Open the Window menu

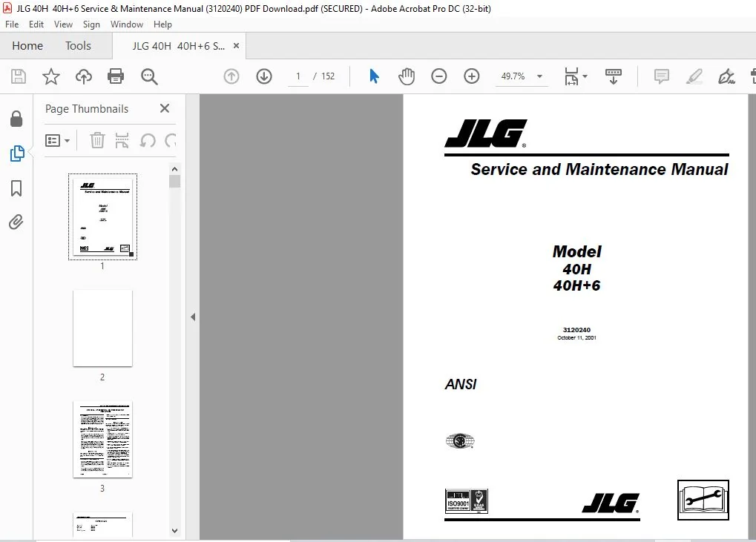point(127,24)
